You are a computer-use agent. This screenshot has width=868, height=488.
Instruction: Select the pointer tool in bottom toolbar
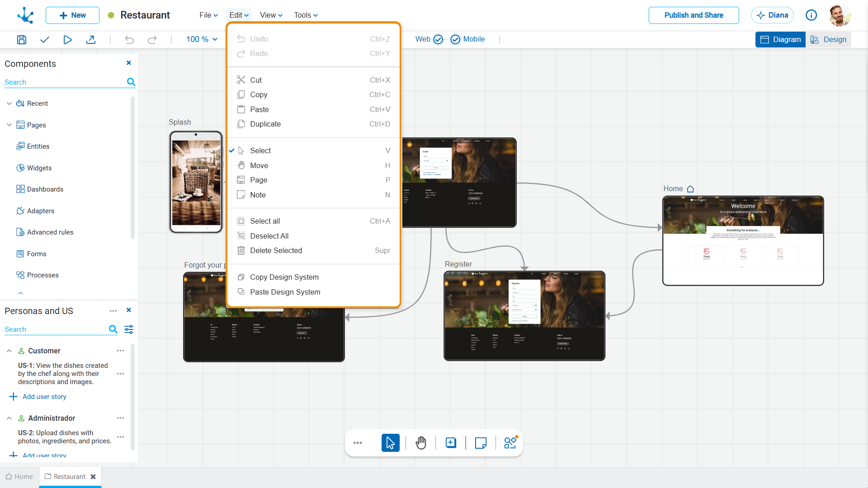[390, 443]
